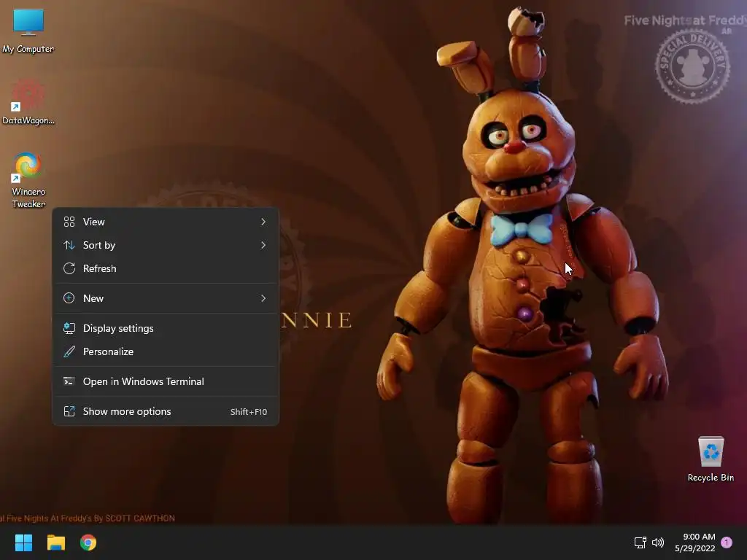Viewport: 747px width, 560px height.
Task: Click the Sort by arrows icon
Action: pyautogui.click(x=69, y=245)
